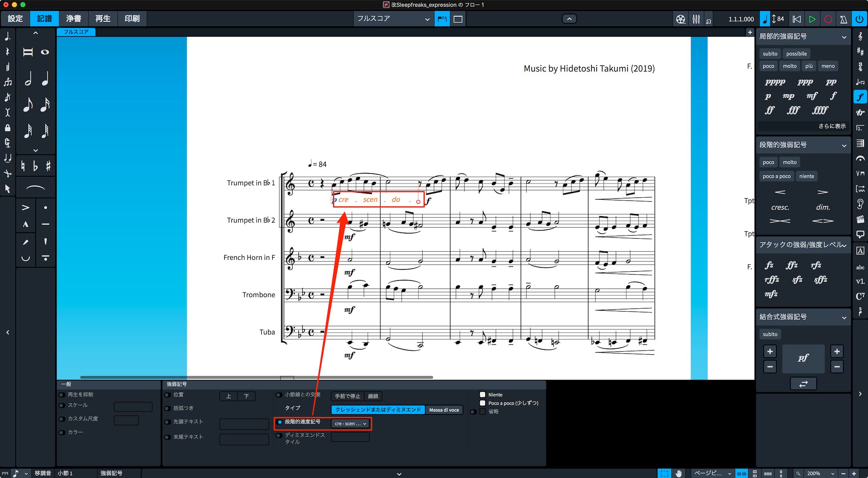The height and width of the screenshot is (478, 868).
Task: Select the eighth note duration
Action: (x=28, y=105)
